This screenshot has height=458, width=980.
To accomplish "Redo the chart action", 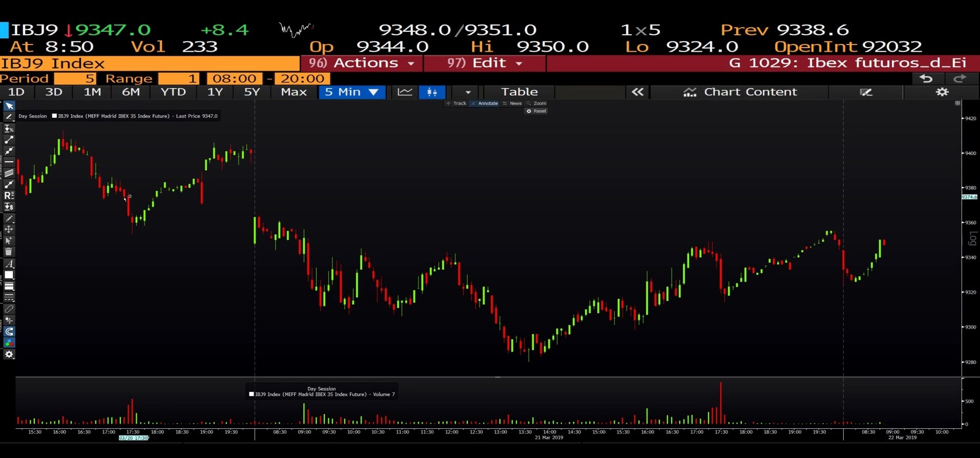I will click(960, 78).
